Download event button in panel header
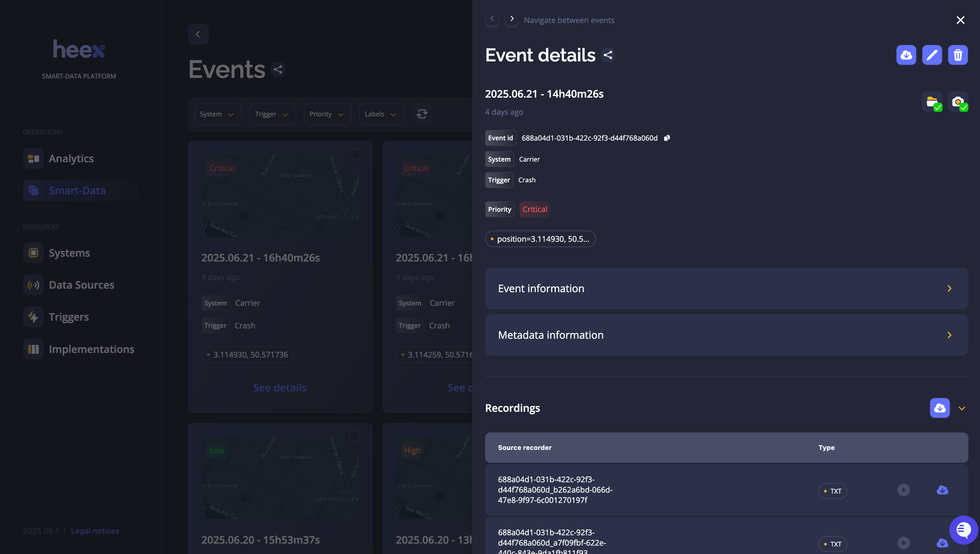This screenshot has height=554, width=980. [906, 55]
